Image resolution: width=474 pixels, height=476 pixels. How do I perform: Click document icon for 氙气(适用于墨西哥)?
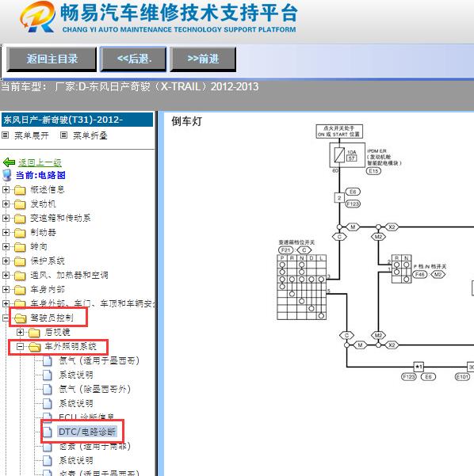point(48,361)
